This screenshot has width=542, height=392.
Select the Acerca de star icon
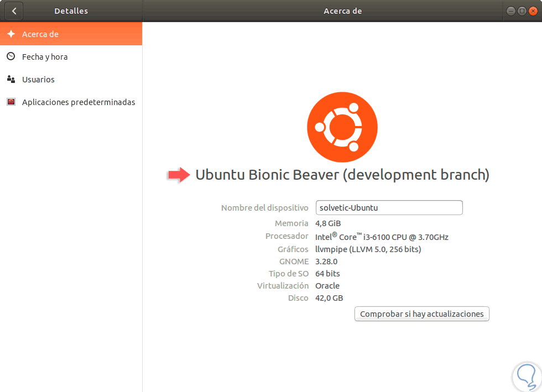pyautogui.click(x=11, y=34)
